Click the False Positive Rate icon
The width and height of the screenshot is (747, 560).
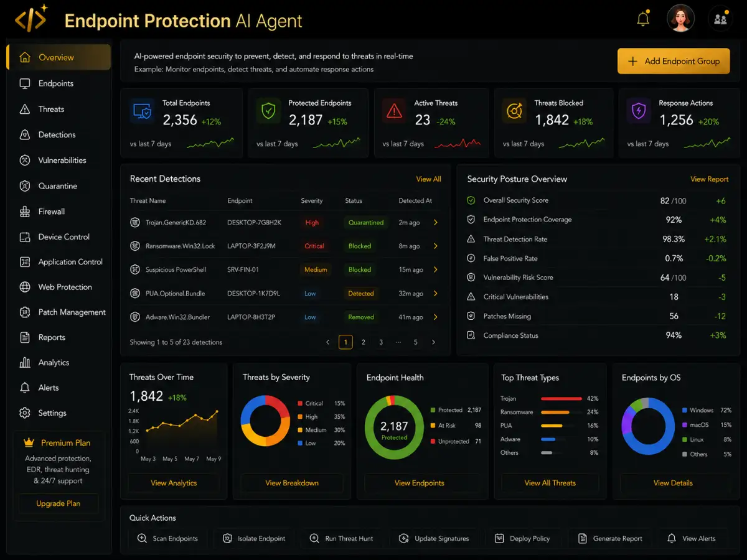pos(471,258)
